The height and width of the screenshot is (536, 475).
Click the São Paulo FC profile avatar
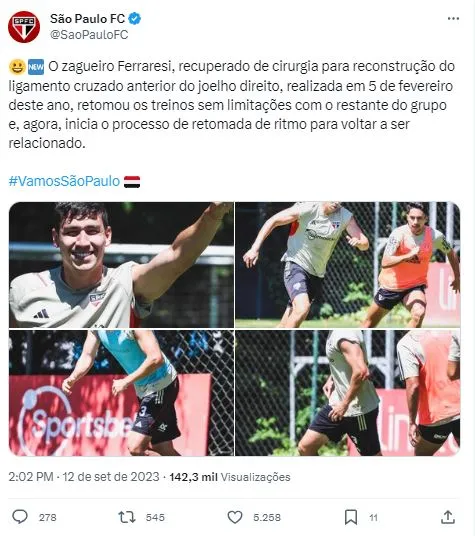click(24, 27)
